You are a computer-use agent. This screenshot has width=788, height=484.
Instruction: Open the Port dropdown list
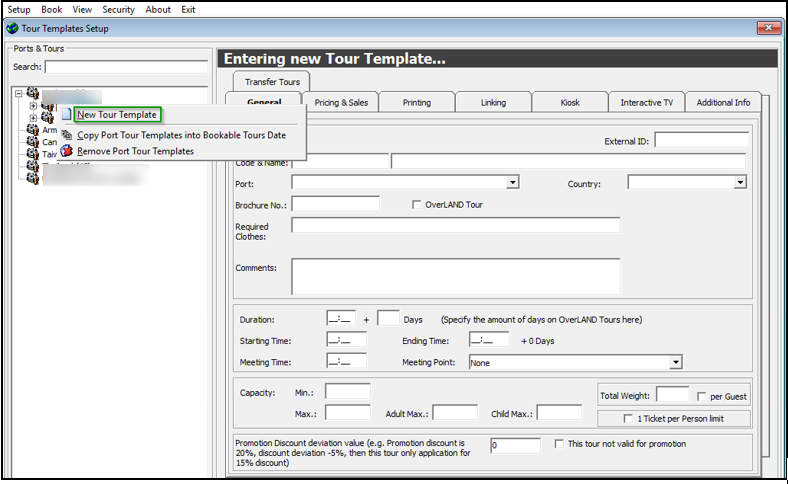click(x=512, y=182)
